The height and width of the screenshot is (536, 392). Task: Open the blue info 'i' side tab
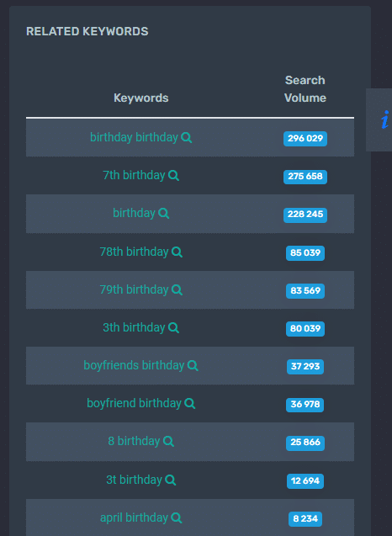pyautogui.click(x=380, y=119)
